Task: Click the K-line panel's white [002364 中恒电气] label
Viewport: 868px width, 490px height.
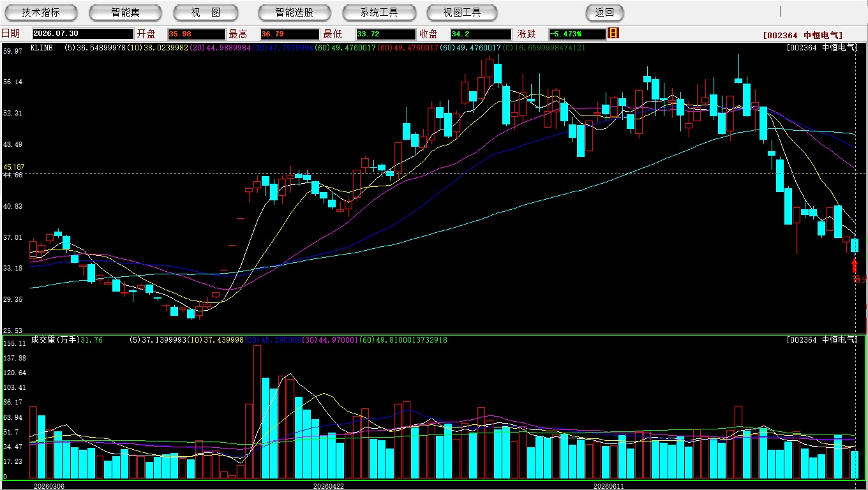Action: click(x=821, y=48)
